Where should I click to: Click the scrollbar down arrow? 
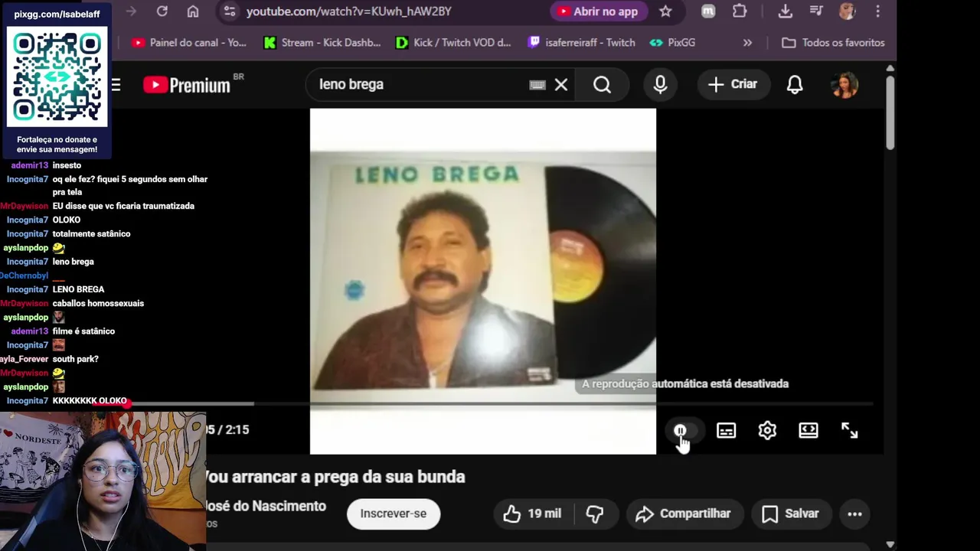(x=890, y=544)
